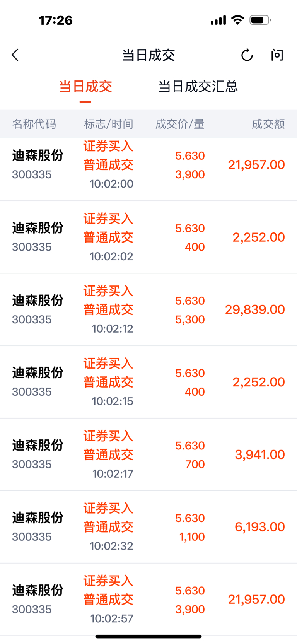Screen dimensions: 297x644
Task: Refresh the trade list with reload icon
Action: click(x=247, y=55)
